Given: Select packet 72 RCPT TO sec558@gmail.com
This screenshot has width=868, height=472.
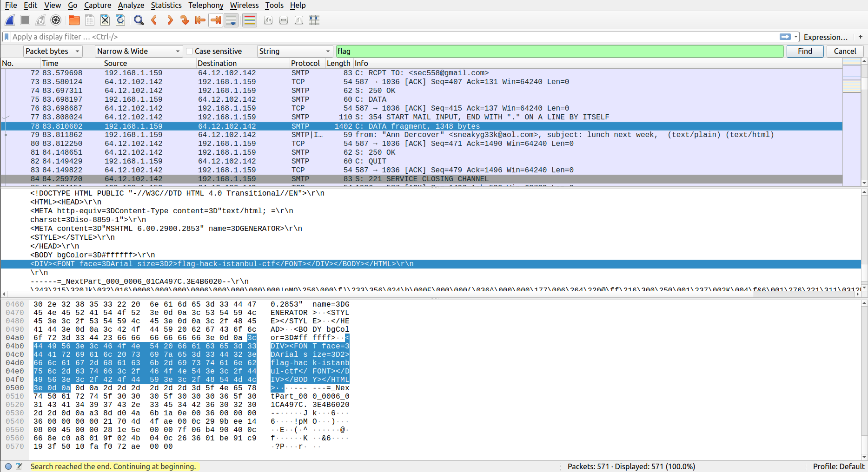Looking at the screenshot, I should tap(422, 73).
